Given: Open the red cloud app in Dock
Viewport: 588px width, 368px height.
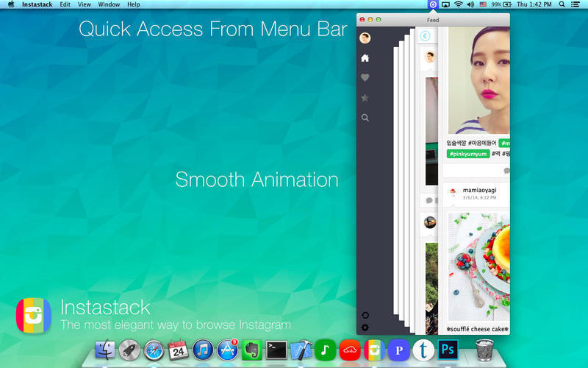Looking at the screenshot, I should tap(350, 350).
